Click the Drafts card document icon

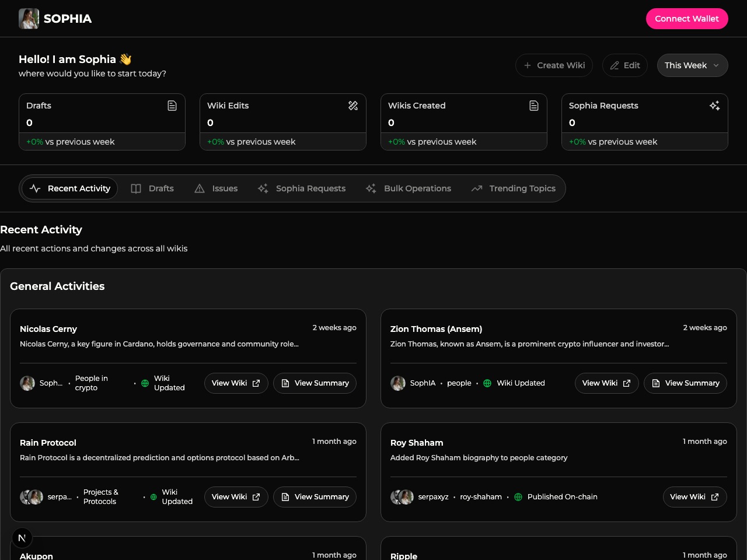(172, 106)
